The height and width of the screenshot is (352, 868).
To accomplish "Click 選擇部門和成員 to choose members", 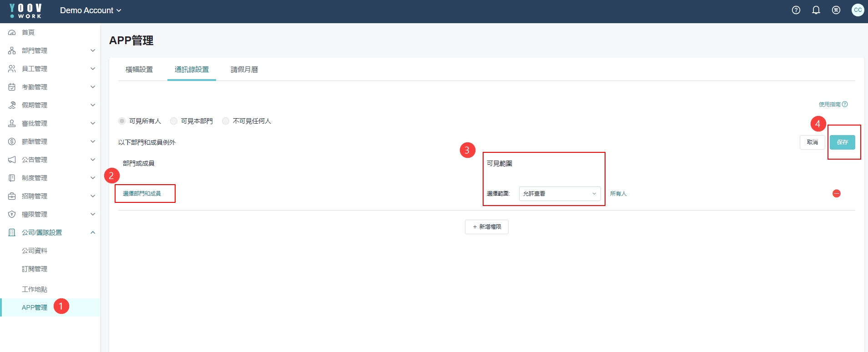I will [x=142, y=194].
